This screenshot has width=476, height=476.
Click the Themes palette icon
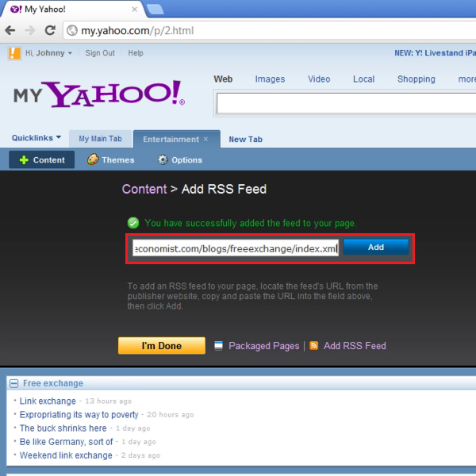(93, 159)
